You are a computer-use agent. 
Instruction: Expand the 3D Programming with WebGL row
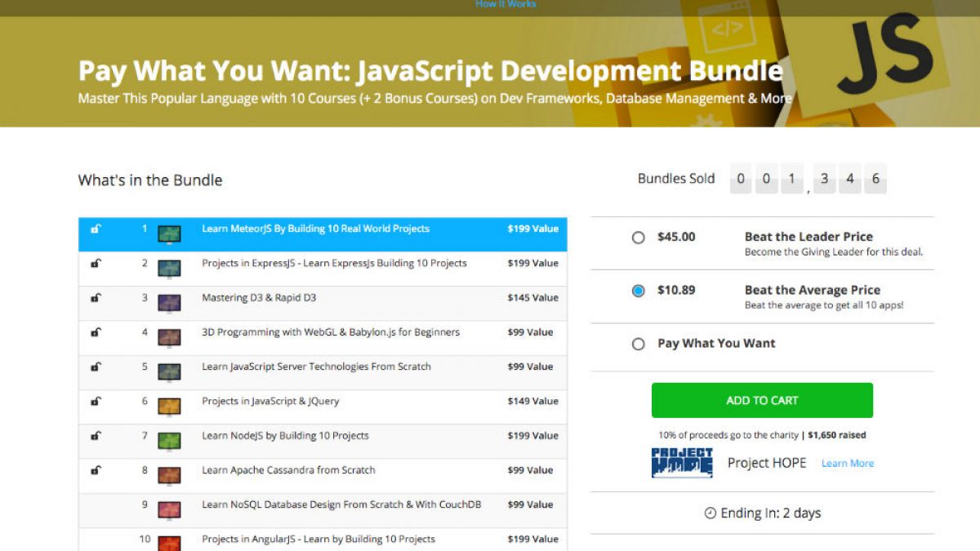tap(331, 332)
